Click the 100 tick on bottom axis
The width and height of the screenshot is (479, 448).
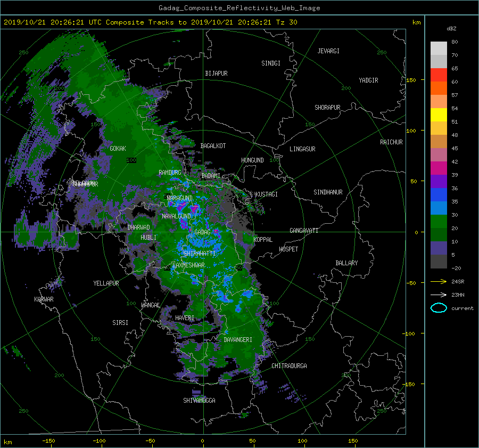tap(302, 441)
